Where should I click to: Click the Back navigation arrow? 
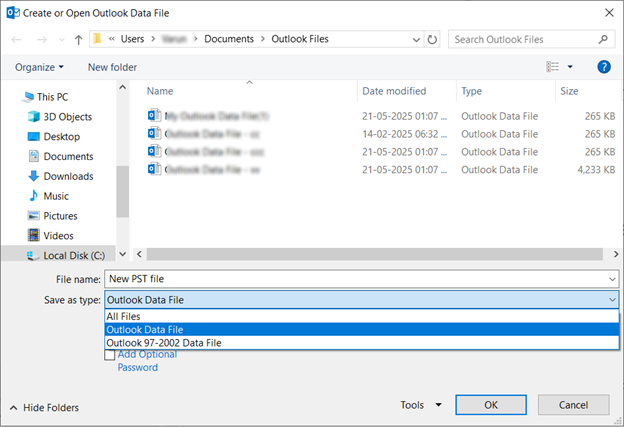pyautogui.click(x=16, y=39)
